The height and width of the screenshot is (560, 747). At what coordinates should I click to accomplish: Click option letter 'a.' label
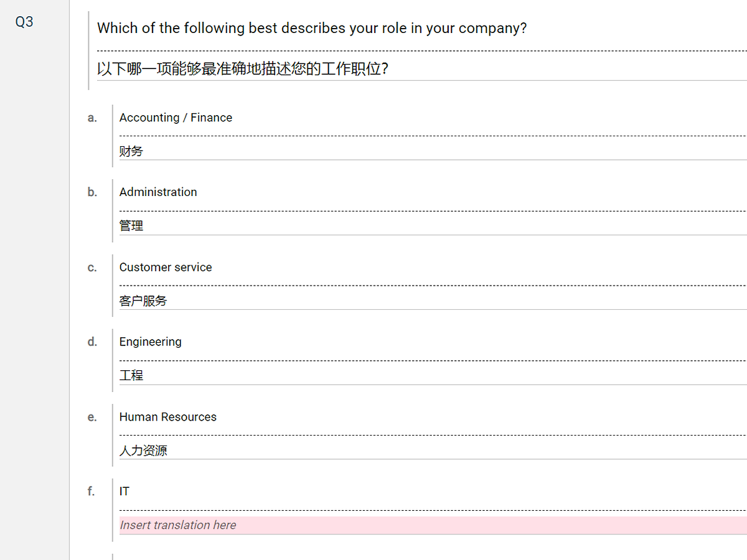[x=92, y=118]
